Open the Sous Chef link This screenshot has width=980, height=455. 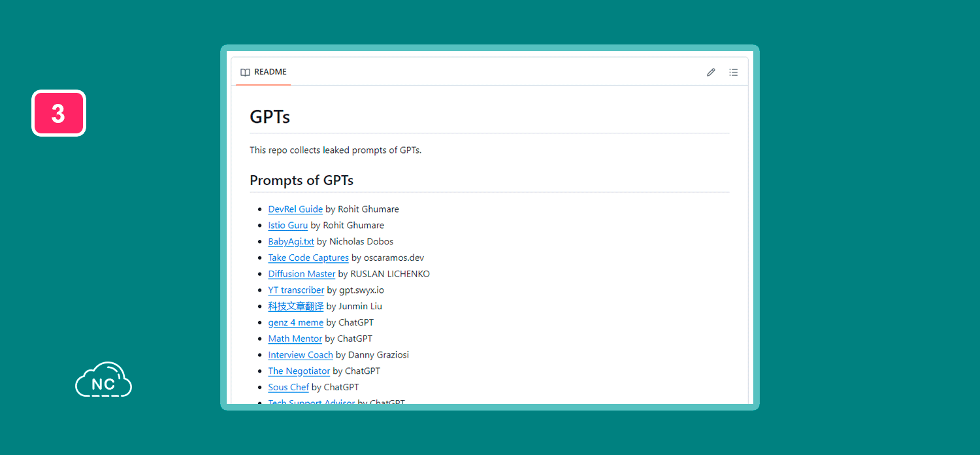click(x=288, y=387)
